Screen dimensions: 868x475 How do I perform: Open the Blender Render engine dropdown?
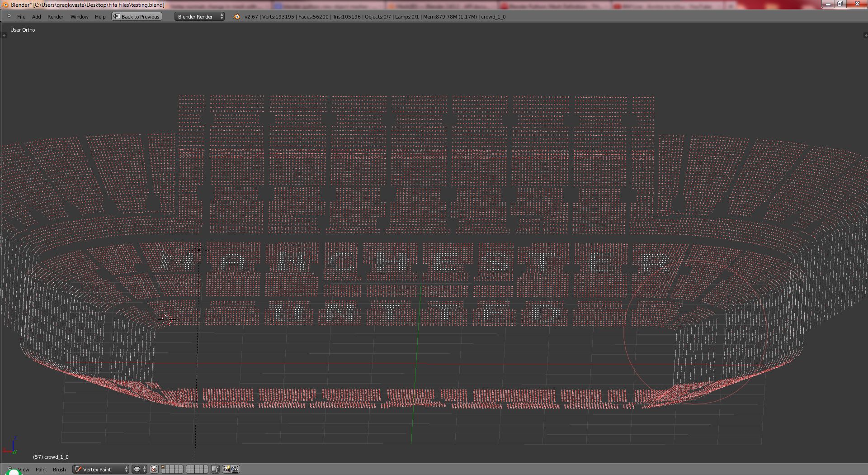click(199, 17)
